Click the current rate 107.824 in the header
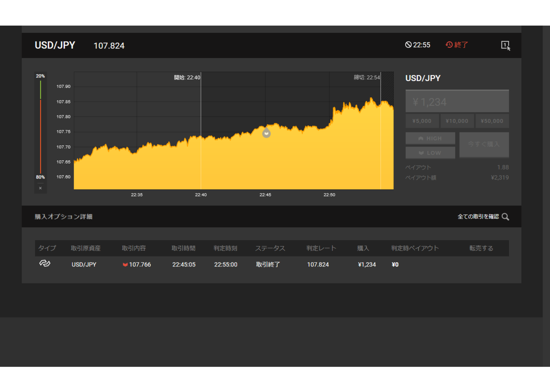 point(109,46)
